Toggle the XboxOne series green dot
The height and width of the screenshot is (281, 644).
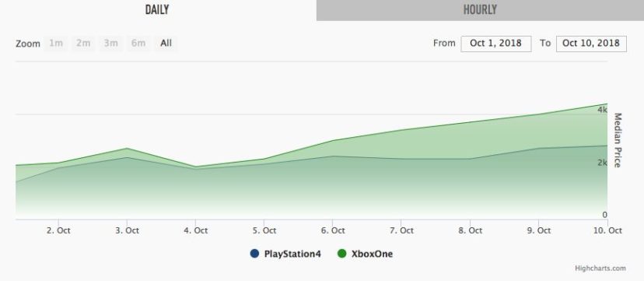(x=341, y=254)
